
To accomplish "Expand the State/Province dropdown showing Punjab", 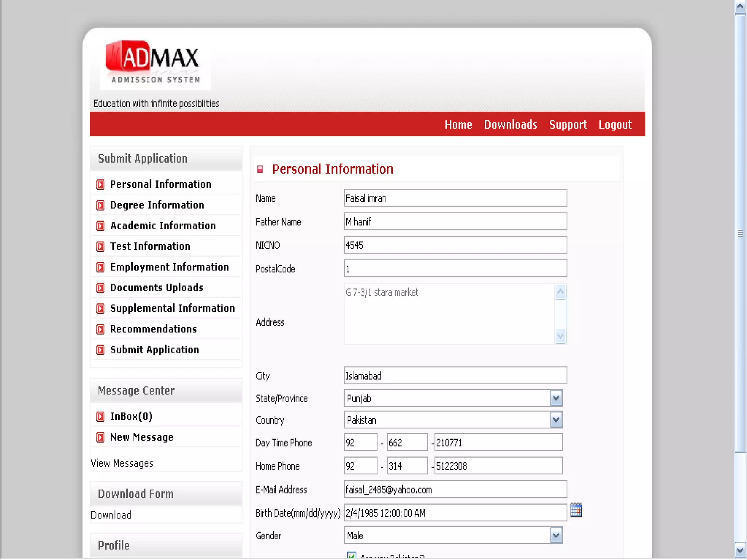I will pyautogui.click(x=556, y=398).
